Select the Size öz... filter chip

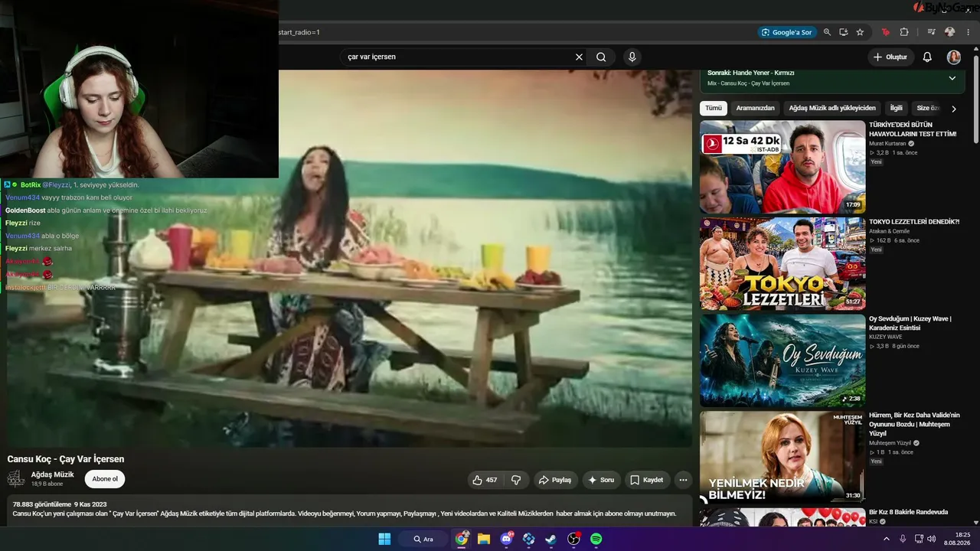click(928, 109)
